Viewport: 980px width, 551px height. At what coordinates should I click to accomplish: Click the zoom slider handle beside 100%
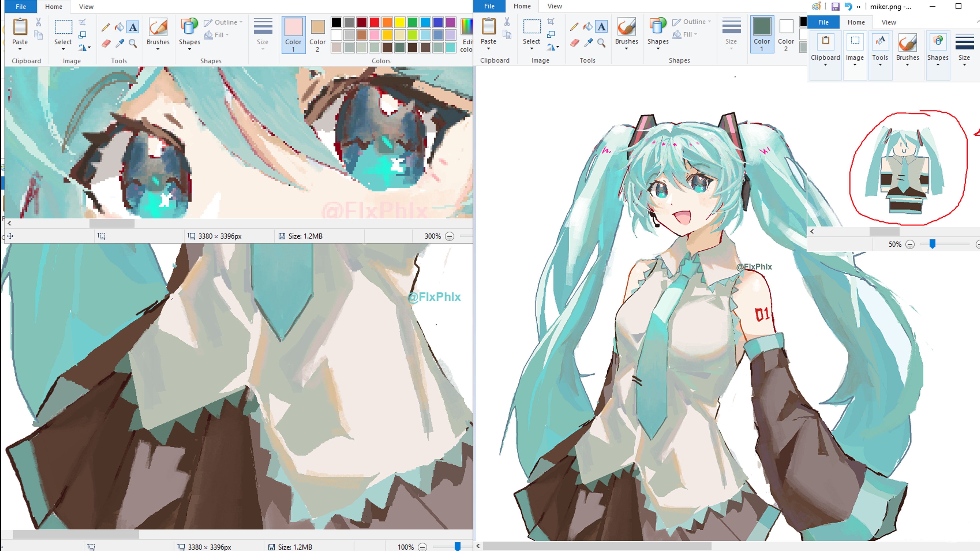click(x=457, y=547)
